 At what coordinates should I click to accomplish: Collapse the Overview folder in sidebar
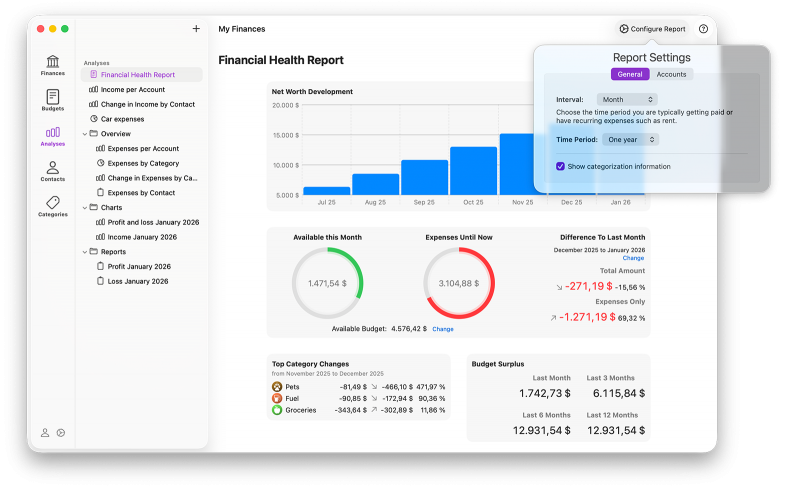point(84,133)
